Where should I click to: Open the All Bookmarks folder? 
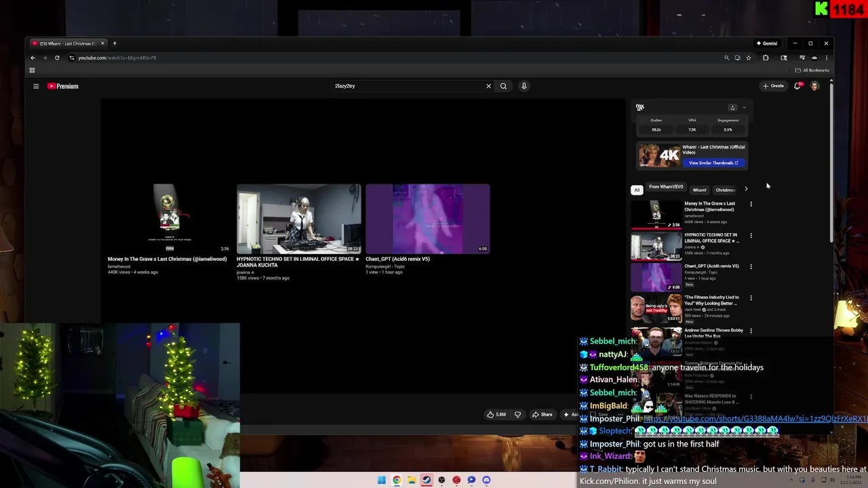[812, 70]
